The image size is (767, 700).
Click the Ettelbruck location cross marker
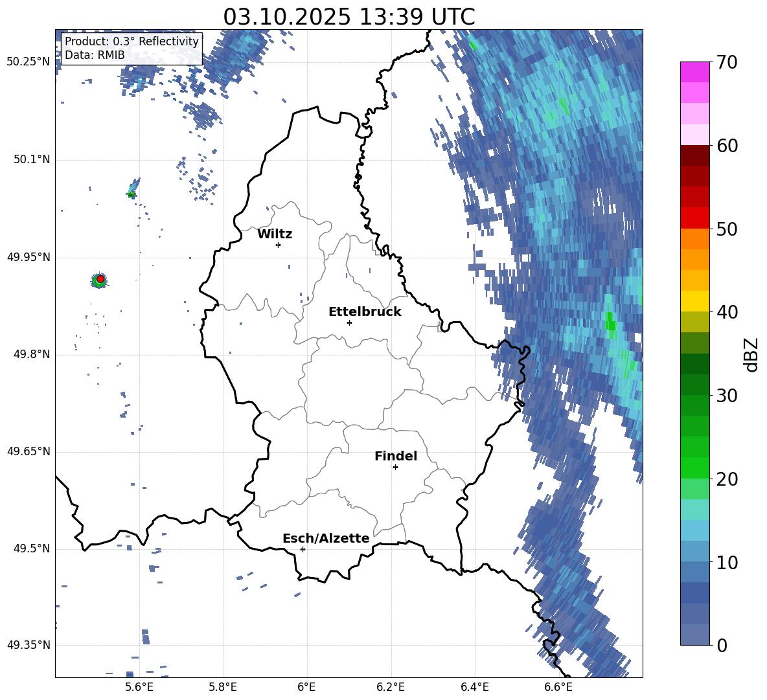349,322
